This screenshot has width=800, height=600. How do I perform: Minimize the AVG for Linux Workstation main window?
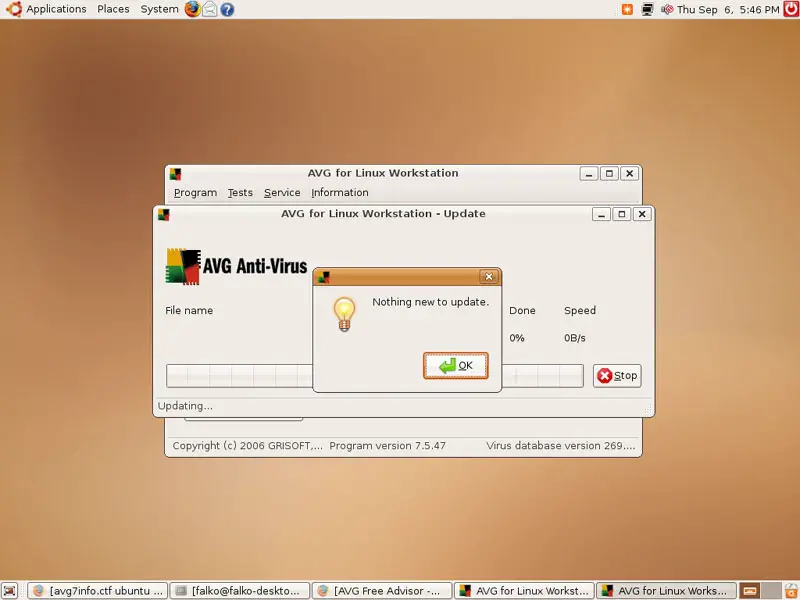coord(589,174)
